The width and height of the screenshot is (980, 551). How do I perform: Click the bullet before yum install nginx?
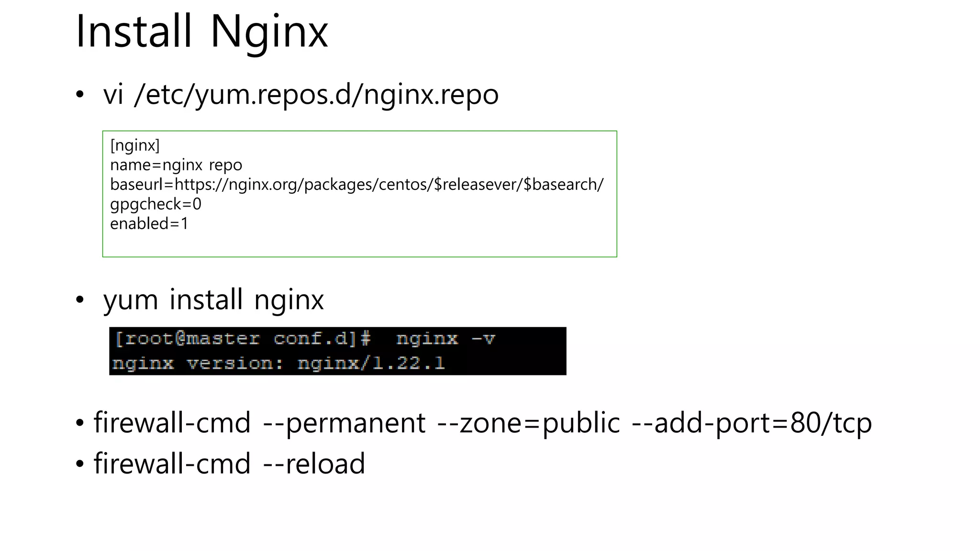pos(80,301)
